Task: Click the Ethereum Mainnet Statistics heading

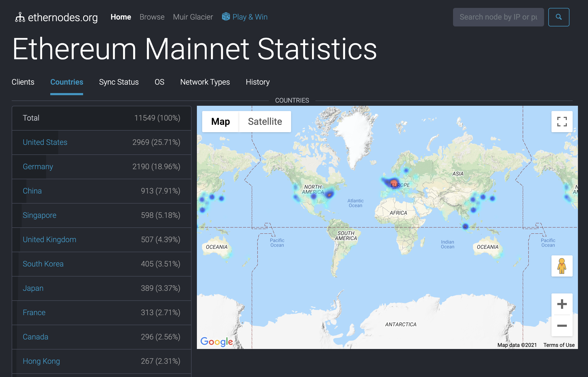Action: [195, 49]
